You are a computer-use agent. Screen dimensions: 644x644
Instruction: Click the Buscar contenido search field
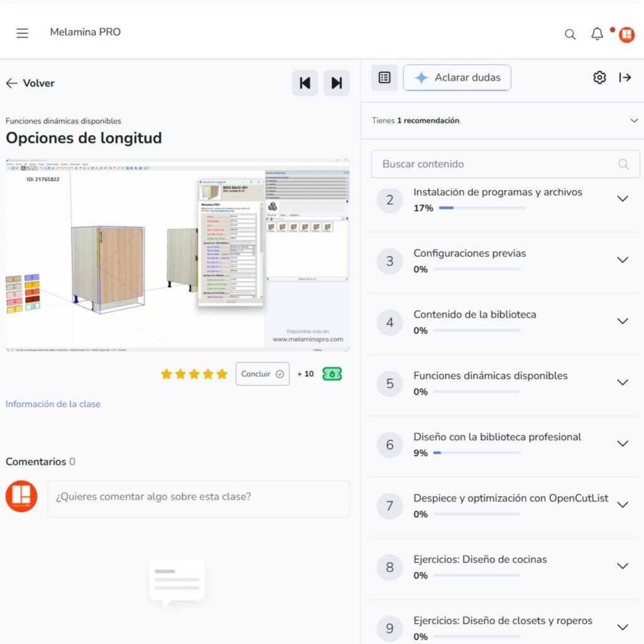click(497, 164)
